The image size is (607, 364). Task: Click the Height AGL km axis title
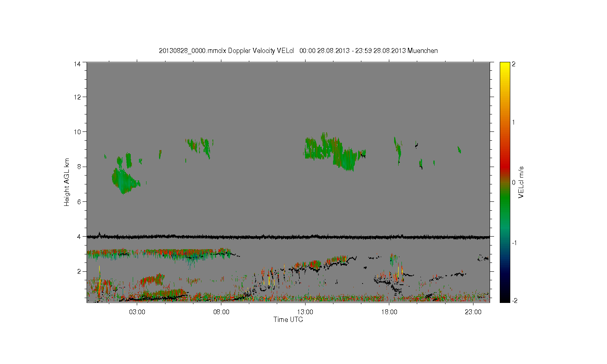click(67, 182)
